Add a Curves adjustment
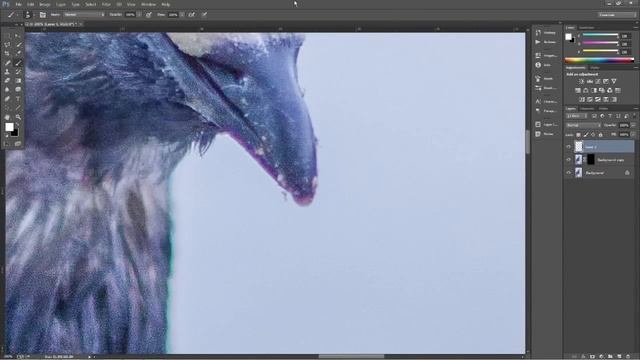This screenshot has width=640, height=360. [598, 81]
